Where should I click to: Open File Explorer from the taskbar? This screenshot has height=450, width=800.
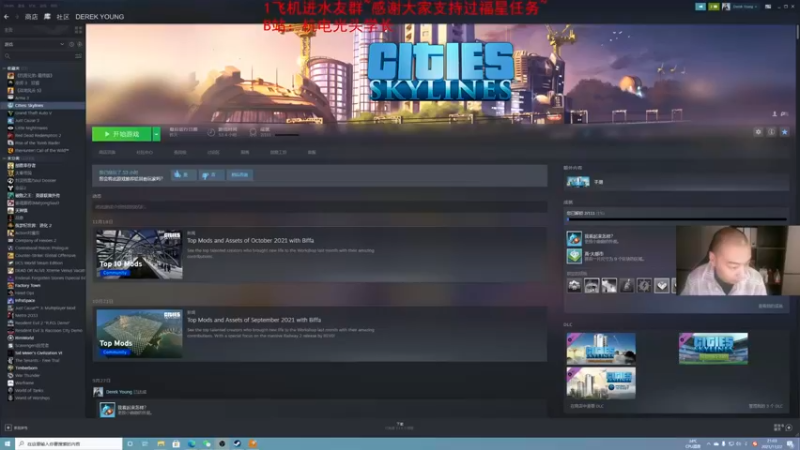pyautogui.click(x=161, y=444)
